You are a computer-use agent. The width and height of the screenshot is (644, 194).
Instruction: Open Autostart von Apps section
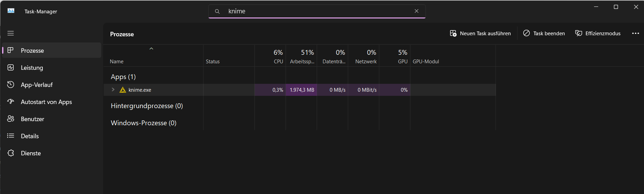[46, 102]
